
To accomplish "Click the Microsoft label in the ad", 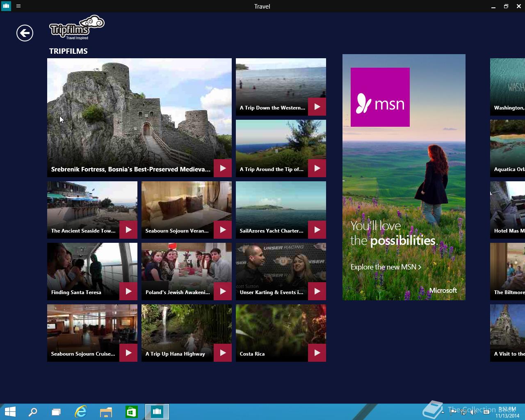I will click(x=443, y=290).
